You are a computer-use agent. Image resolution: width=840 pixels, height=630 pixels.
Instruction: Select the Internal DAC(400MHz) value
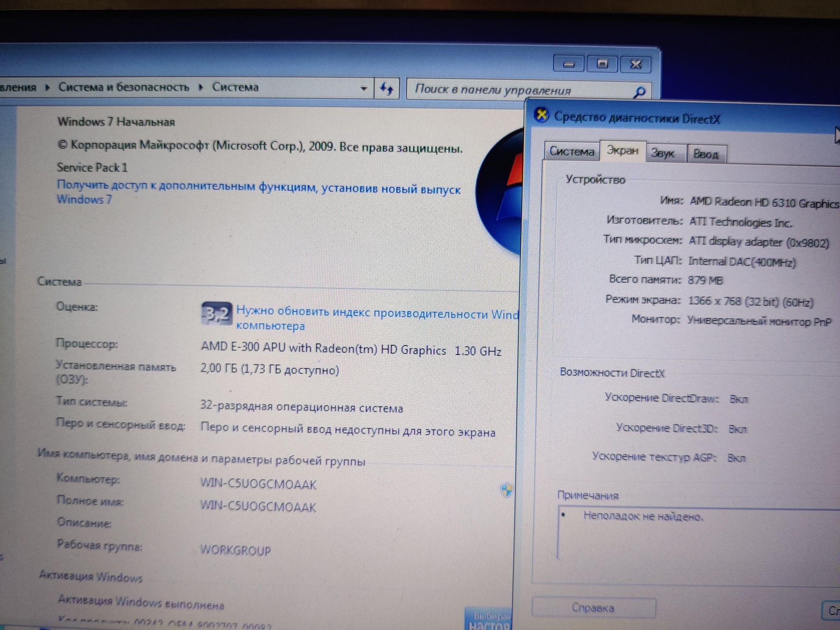pos(742,262)
